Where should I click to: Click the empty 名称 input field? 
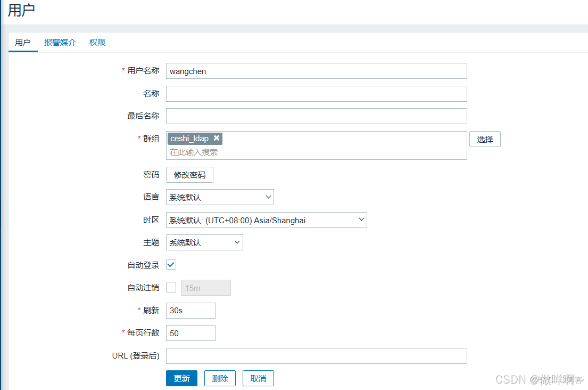[317, 93]
